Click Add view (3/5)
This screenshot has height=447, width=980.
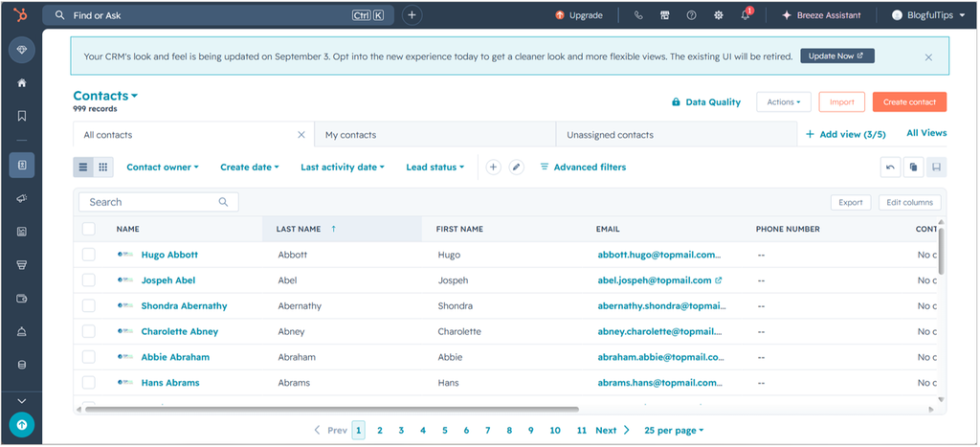(846, 134)
